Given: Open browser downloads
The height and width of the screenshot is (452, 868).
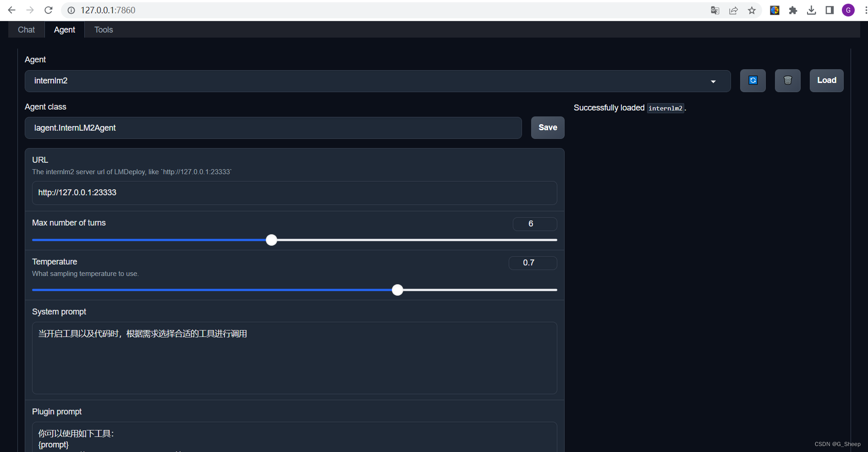Looking at the screenshot, I should point(811,10).
